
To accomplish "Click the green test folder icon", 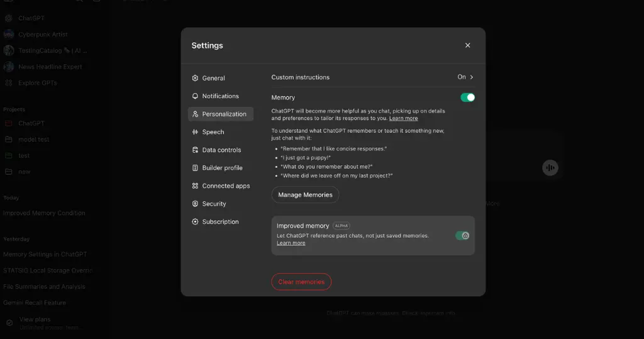I will tap(9, 155).
